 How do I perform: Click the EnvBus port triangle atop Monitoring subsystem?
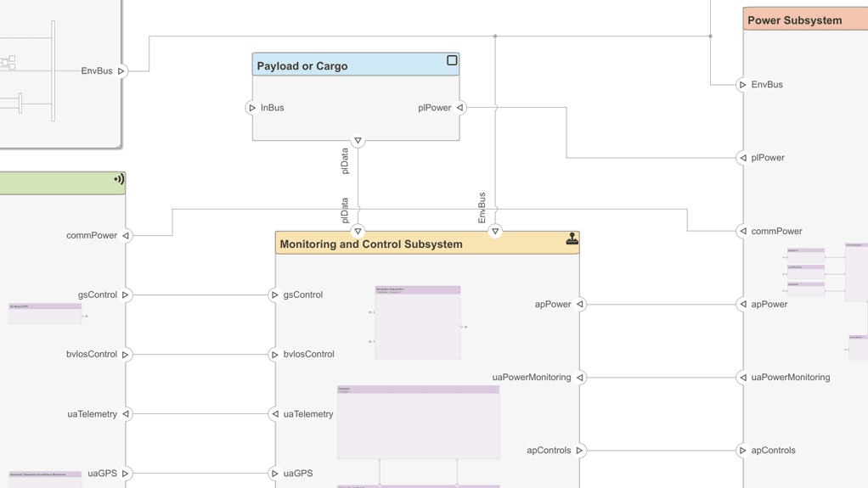tap(495, 231)
